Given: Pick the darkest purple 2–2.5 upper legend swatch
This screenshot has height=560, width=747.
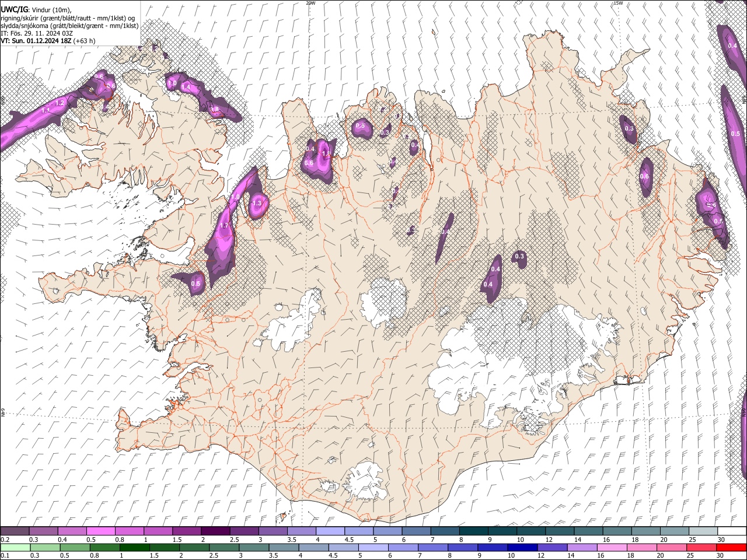Looking at the screenshot, I should tap(215, 531).
